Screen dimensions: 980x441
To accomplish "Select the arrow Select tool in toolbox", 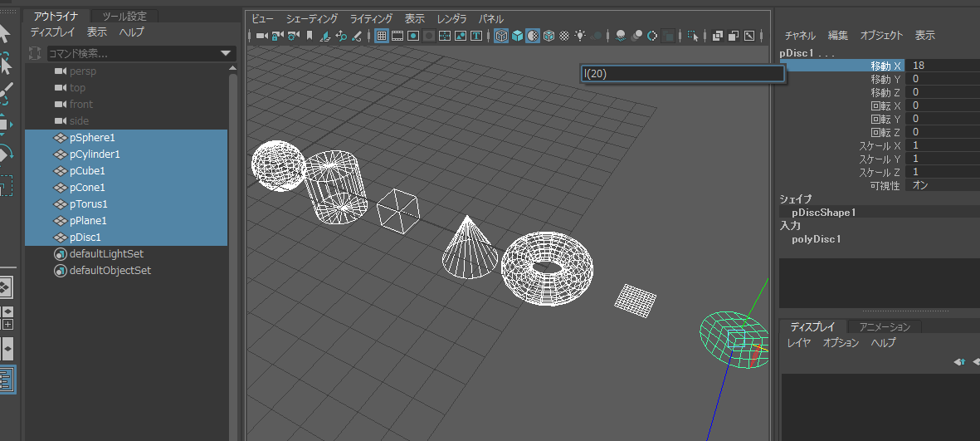I will pyautogui.click(x=5, y=32).
